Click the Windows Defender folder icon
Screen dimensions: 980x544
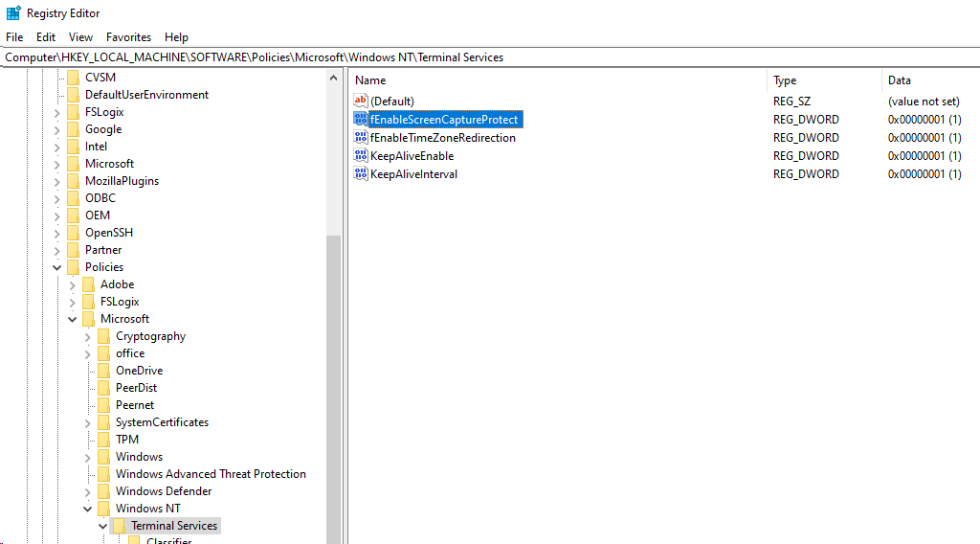pyautogui.click(x=104, y=491)
